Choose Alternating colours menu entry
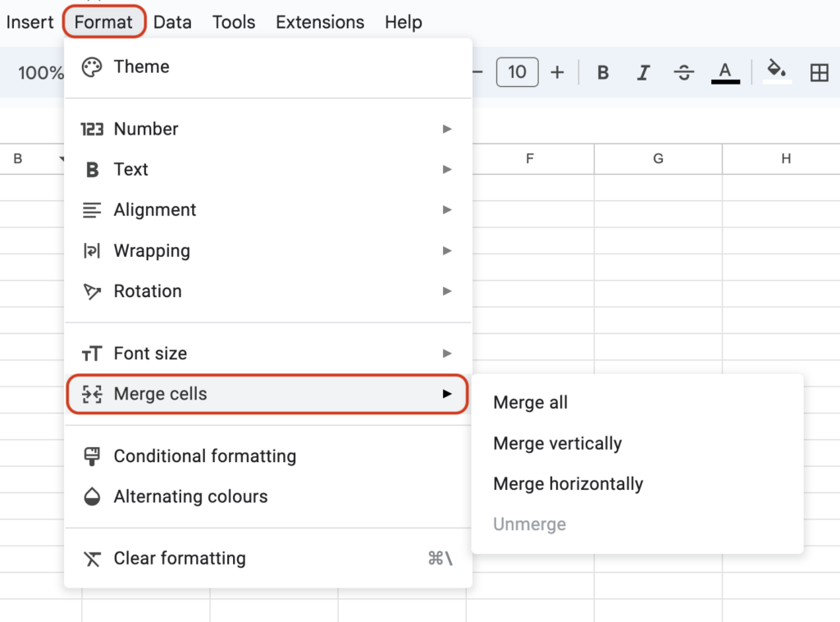This screenshot has height=622, width=840. [x=190, y=496]
